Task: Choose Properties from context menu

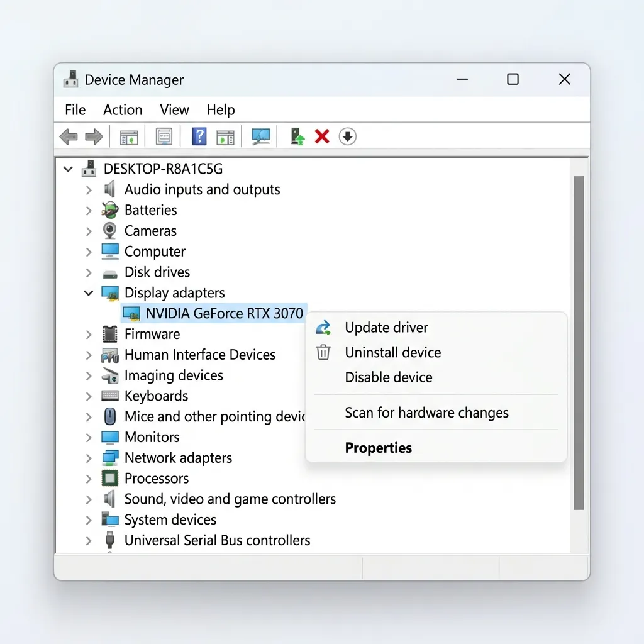Action: point(436,448)
